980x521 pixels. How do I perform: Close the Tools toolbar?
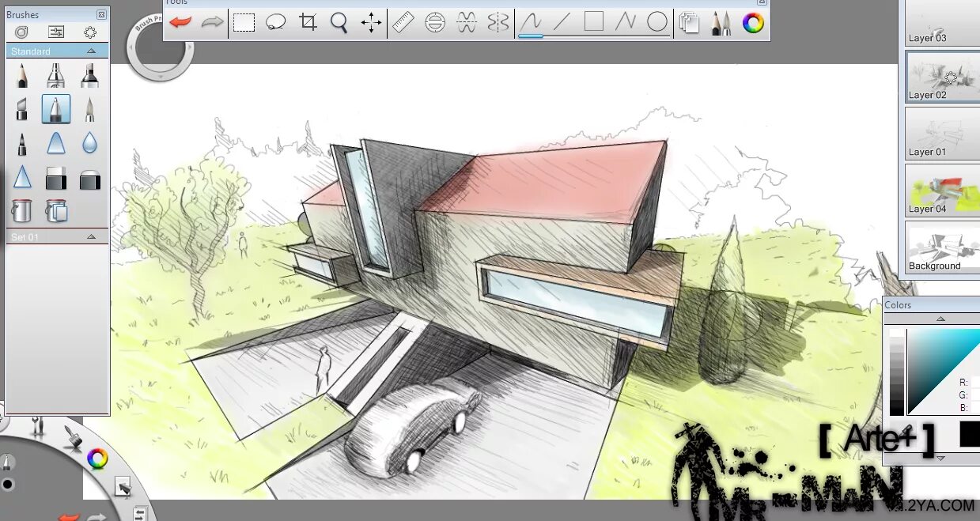pos(762,2)
